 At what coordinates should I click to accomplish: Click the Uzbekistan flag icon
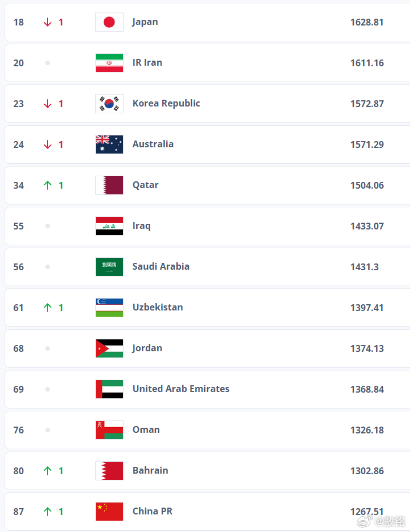click(109, 308)
